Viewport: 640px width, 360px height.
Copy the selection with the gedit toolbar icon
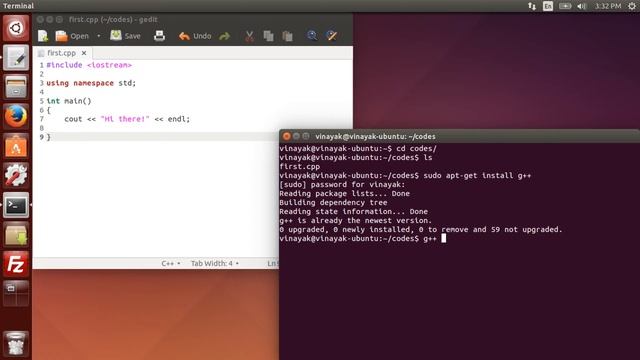(x=269, y=36)
